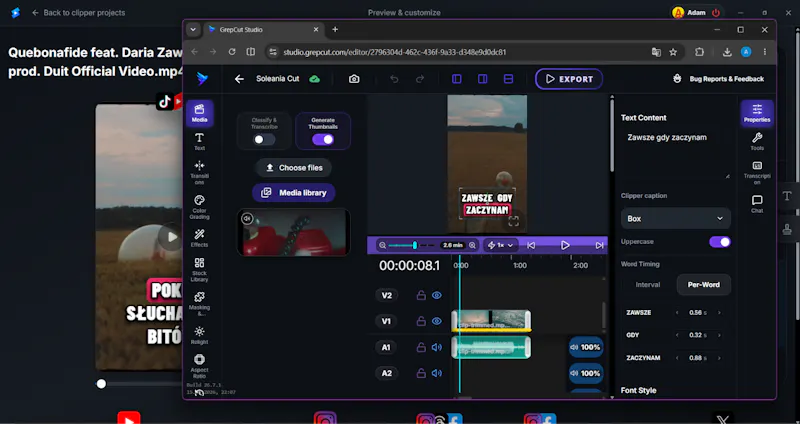Image resolution: width=800 pixels, height=424 pixels.
Task: Toggle the left panel layout icon
Action: pyautogui.click(x=457, y=79)
